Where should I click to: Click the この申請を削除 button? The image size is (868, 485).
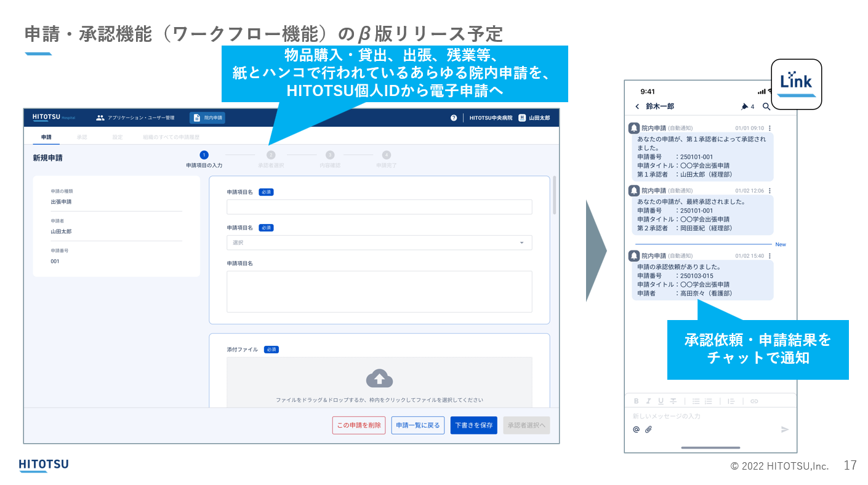point(359,425)
